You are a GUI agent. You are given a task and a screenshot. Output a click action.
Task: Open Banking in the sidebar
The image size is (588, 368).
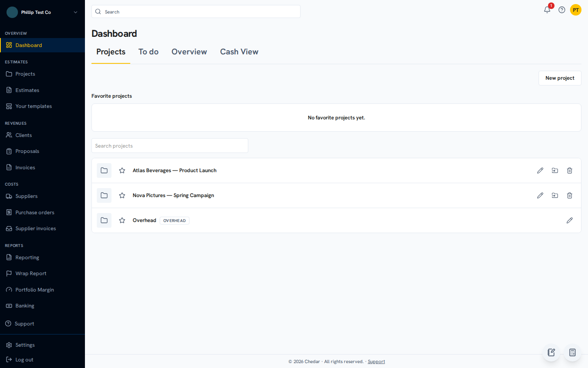click(x=42, y=306)
